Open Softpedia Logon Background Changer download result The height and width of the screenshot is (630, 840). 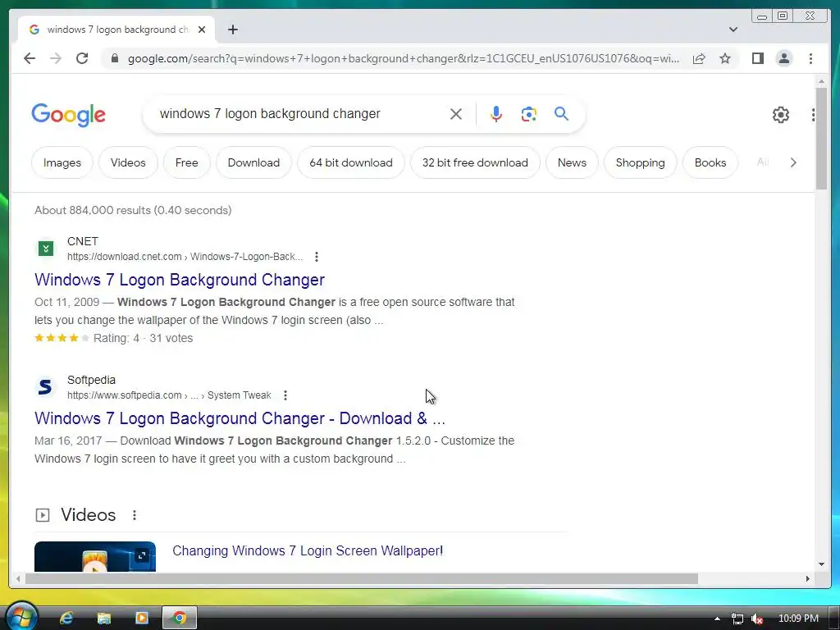coord(240,418)
